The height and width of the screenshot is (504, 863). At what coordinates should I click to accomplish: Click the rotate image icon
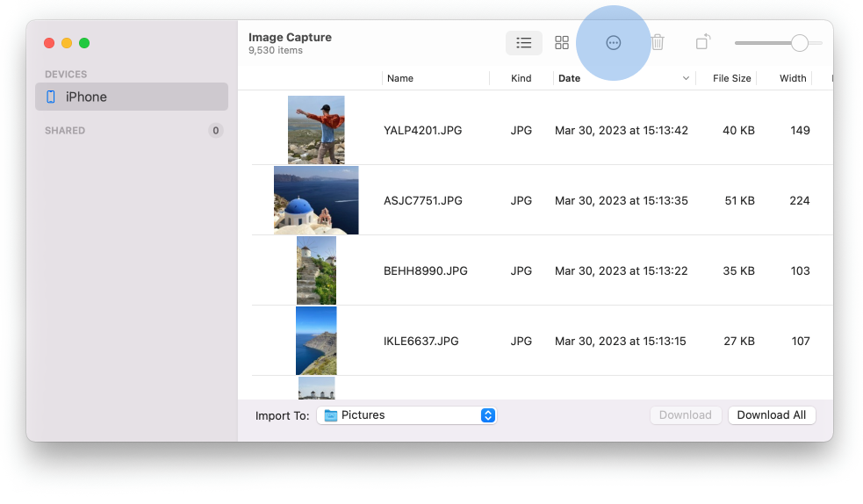coord(703,42)
